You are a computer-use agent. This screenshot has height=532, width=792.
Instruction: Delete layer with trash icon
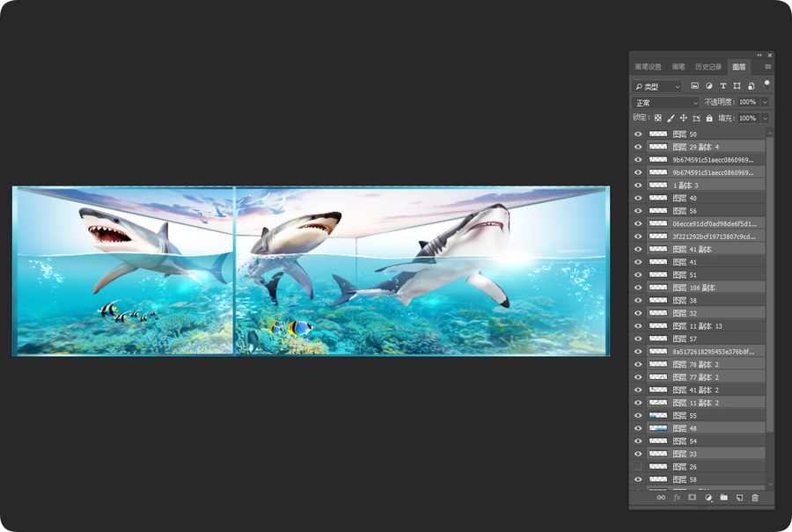pyautogui.click(x=755, y=498)
